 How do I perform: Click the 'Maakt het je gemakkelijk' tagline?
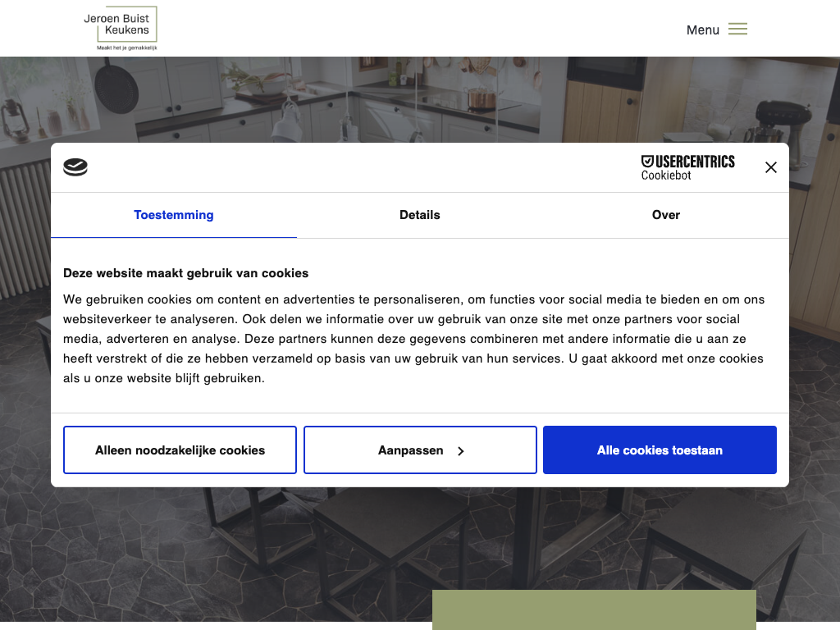click(126, 48)
